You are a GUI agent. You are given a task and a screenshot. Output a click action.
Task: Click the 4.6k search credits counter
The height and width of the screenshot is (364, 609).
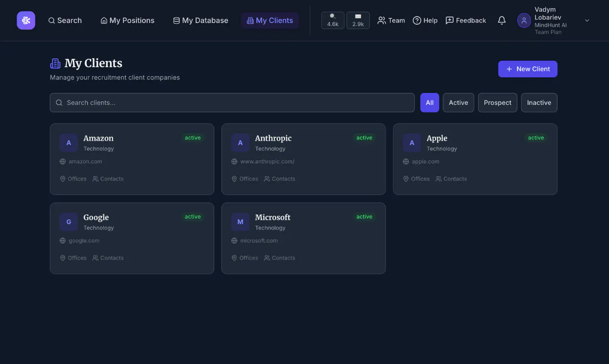[333, 21]
